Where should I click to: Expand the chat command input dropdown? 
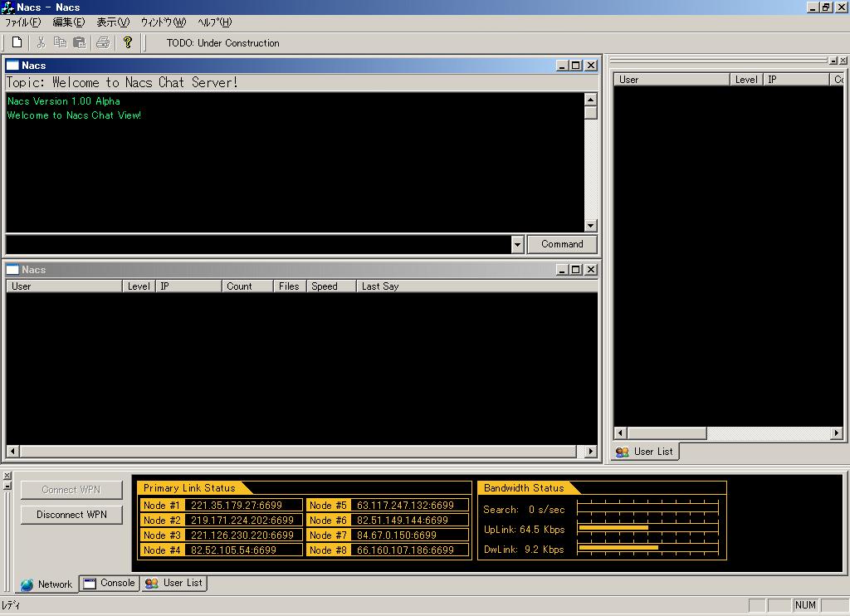pyautogui.click(x=518, y=245)
